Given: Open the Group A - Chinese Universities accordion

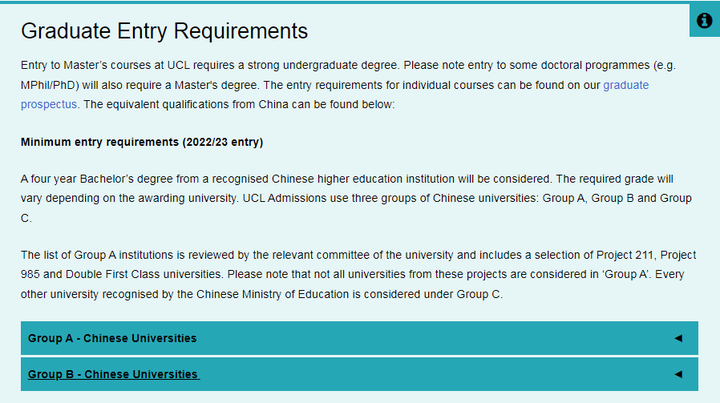Looking at the screenshot, I should (360, 338).
